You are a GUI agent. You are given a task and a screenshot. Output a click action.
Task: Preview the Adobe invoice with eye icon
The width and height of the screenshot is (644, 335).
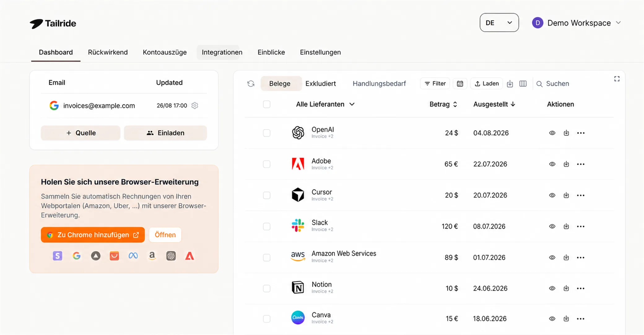(552, 164)
